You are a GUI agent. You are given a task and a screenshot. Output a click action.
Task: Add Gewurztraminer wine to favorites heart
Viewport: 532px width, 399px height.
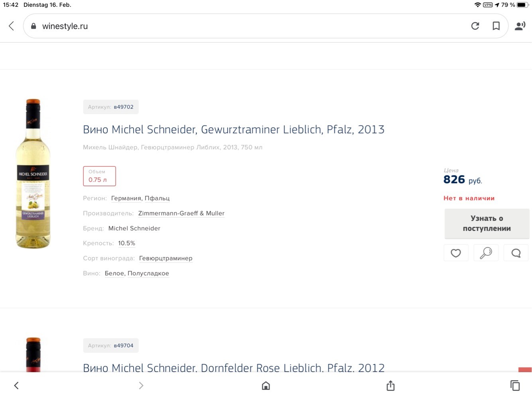(456, 253)
